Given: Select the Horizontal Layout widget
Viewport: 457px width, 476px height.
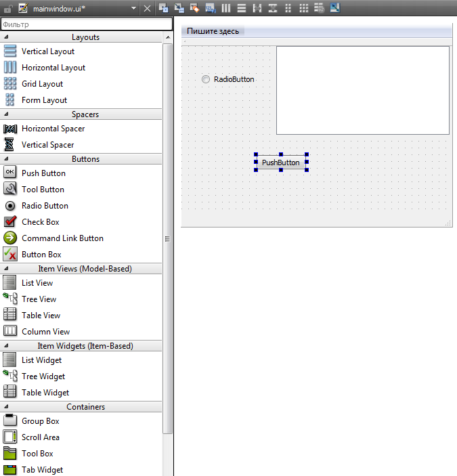Looking at the screenshot, I should (x=81, y=68).
